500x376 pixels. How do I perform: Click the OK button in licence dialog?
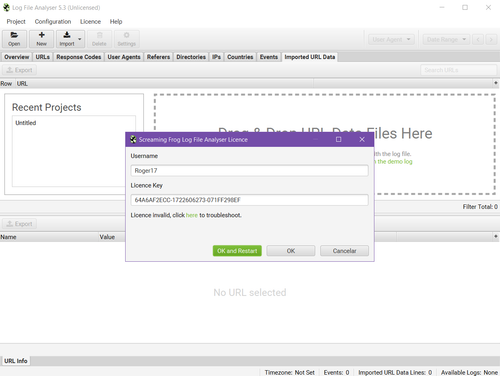[x=291, y=251]
